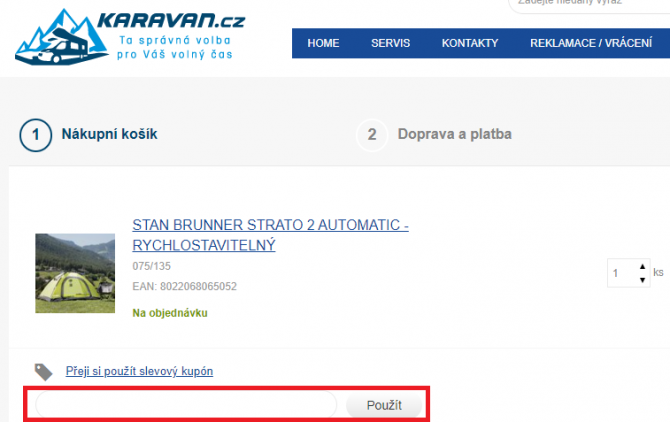Image resolution: width=670 pixels, height=422 pixels.
Task: Click 'Přeji si použít slevový kupón' link
Action: [x=139, y=371]
